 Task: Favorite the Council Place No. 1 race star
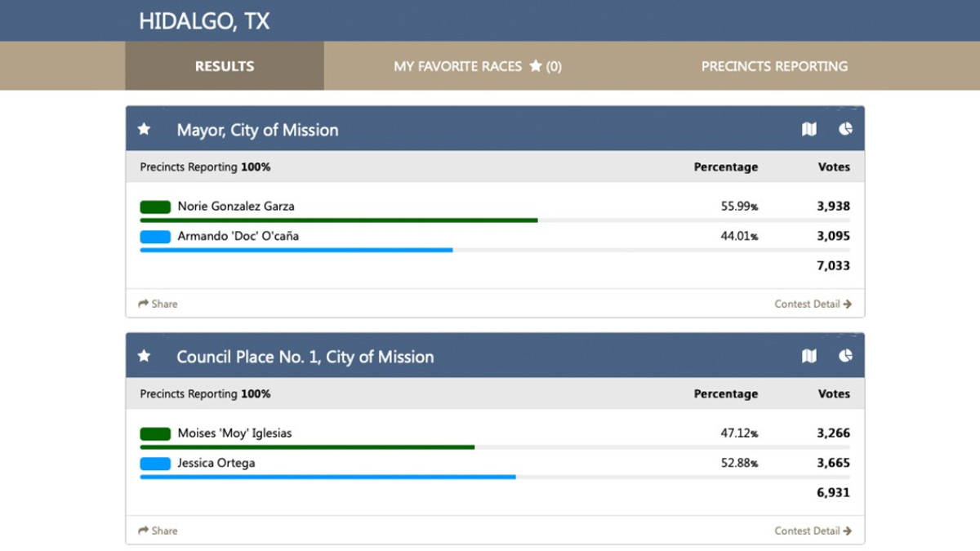pos(145,356)
